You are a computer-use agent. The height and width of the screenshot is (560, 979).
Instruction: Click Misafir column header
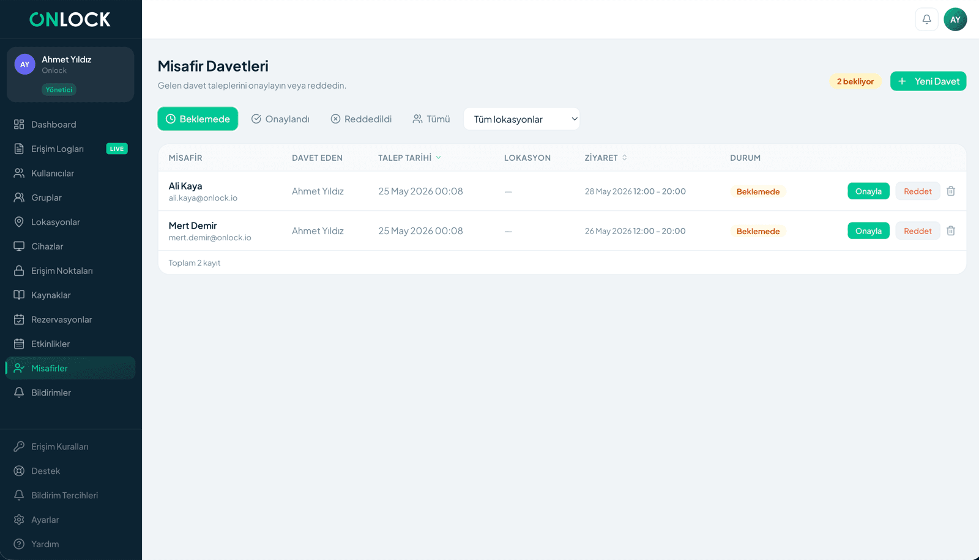[x=185, y=158]
